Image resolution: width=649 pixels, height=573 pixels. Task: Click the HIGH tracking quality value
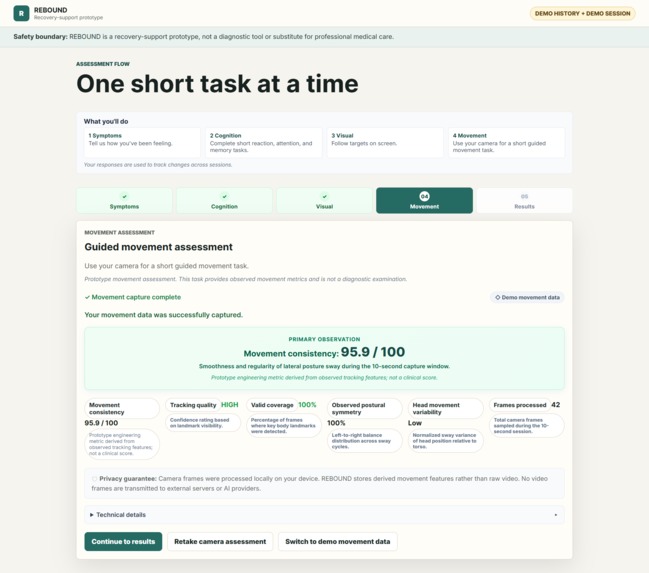coord(230,405)
